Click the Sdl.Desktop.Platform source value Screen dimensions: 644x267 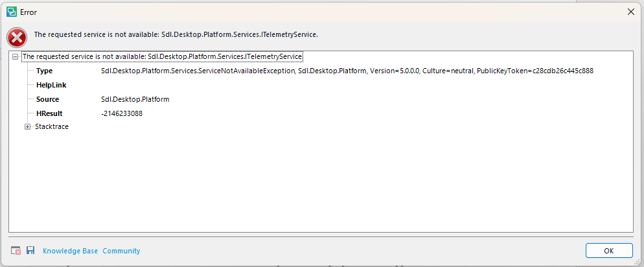[x=135, y=99]
